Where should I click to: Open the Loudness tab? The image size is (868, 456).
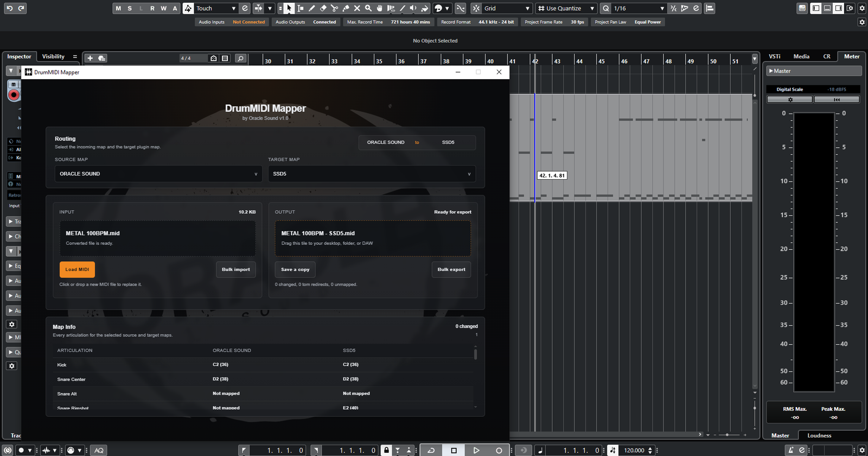pos(819,435)
